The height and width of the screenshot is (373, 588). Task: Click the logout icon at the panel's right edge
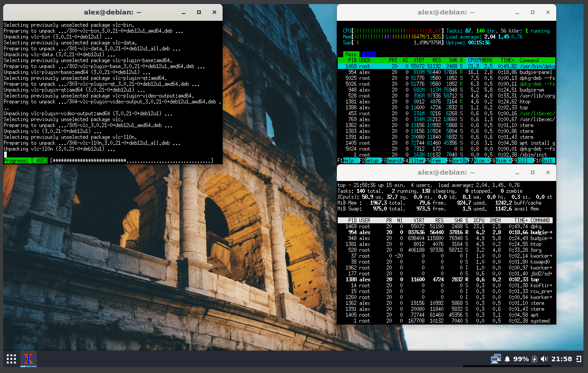tap(578, 358)
